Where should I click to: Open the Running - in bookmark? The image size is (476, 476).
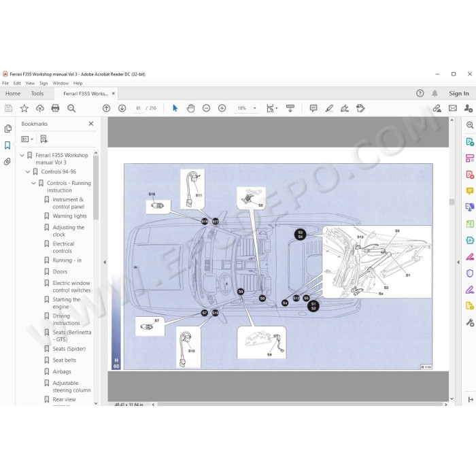click(67, 260)
